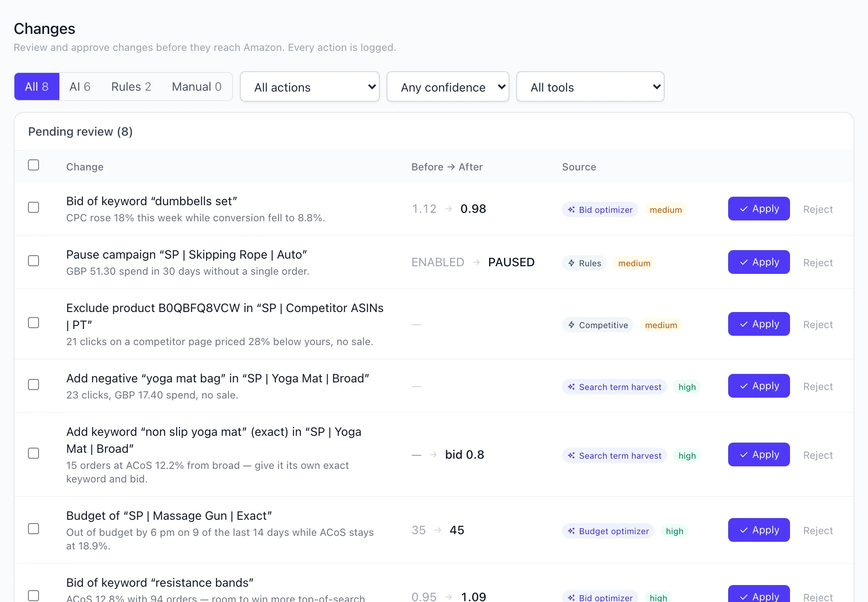Check the Add negative yoga mat bag row
This screenshot has height=602, width=868.
coord(33,385)
